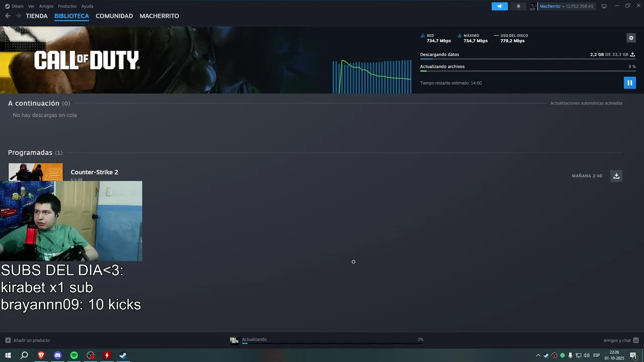
Task: Click Tiempo restante estimado text
Action: [451, 83]
